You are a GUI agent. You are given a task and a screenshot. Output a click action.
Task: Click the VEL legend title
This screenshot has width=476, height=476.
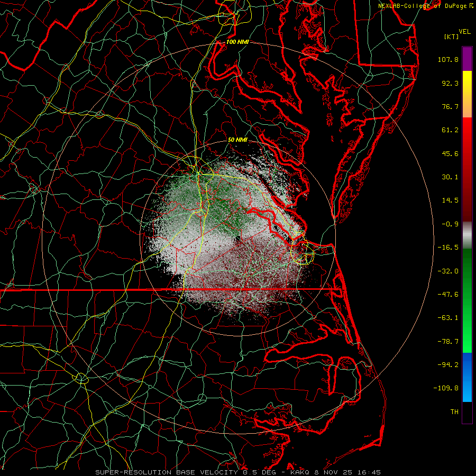tap(464, 32)
